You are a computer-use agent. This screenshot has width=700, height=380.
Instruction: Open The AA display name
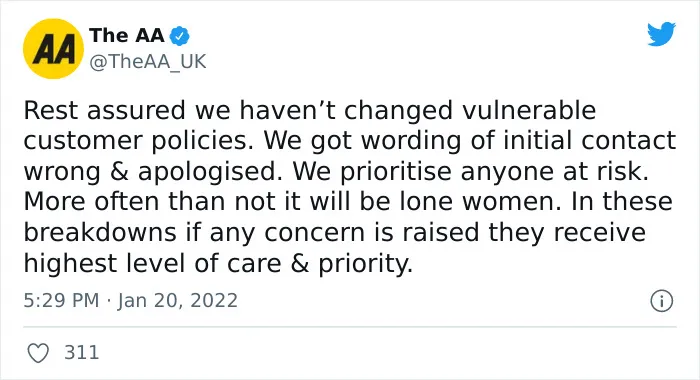coord(127,35)
